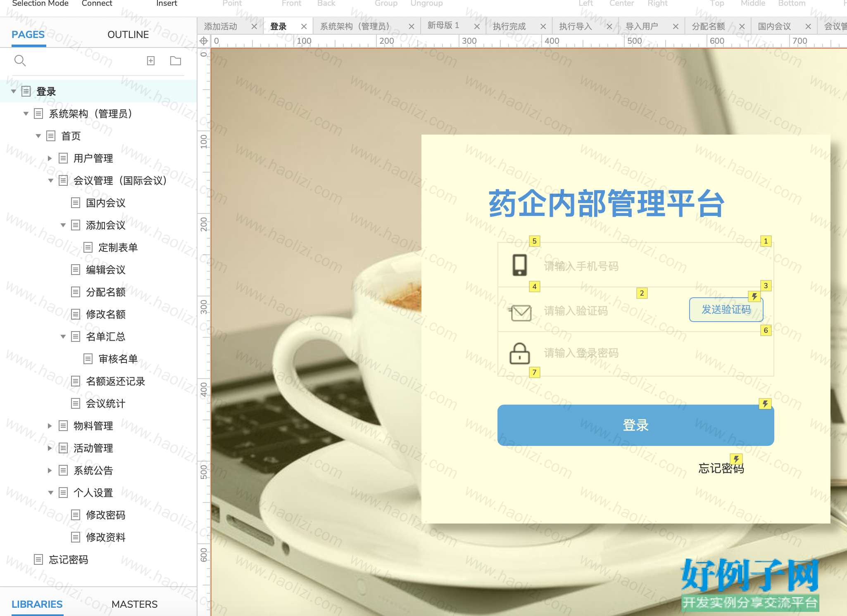
Task: Switch to the OUTLINE panel tab
Action: click(128, 35)
